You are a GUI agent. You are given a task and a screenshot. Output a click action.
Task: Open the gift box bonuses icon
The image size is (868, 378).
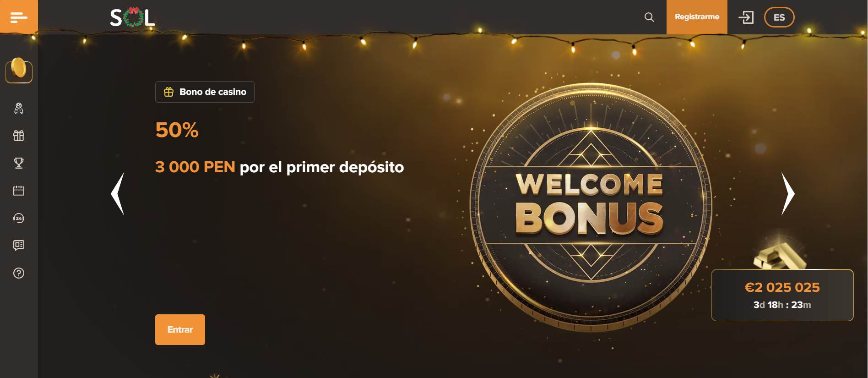point(19,136)
